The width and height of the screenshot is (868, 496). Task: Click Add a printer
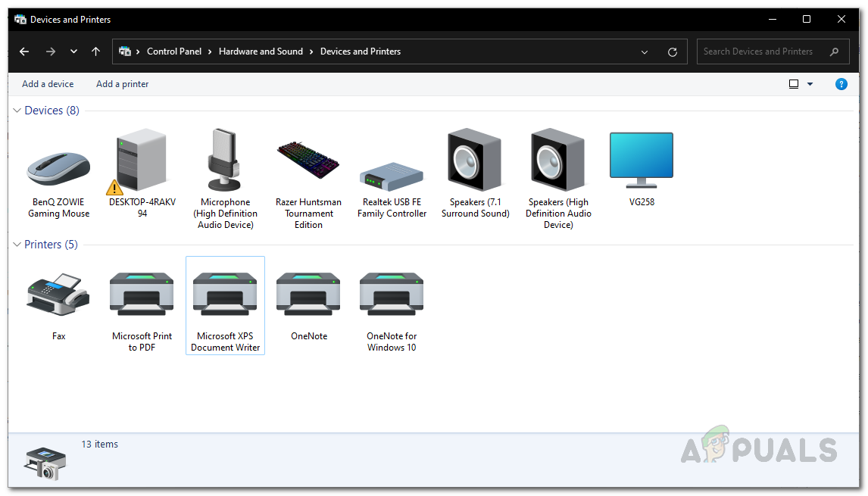[122, 84]
